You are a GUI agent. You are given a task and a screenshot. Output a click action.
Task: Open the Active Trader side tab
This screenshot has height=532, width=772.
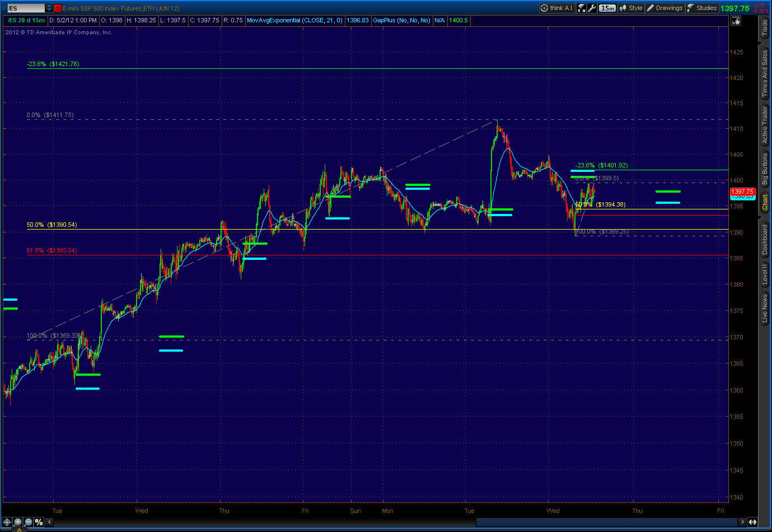coord(765,125)
